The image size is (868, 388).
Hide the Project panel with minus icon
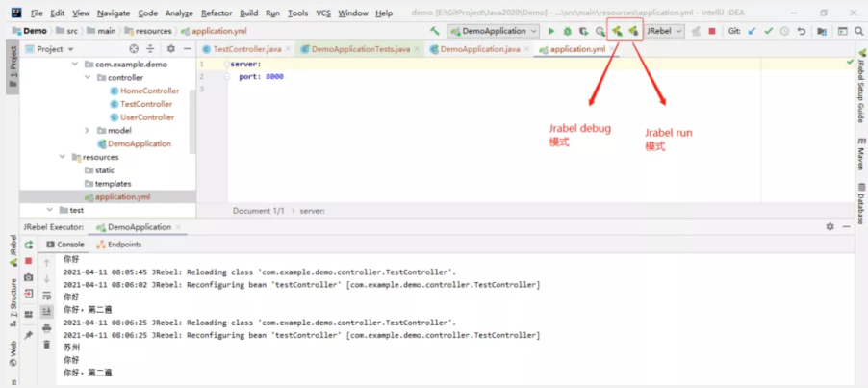pos(188,49)
